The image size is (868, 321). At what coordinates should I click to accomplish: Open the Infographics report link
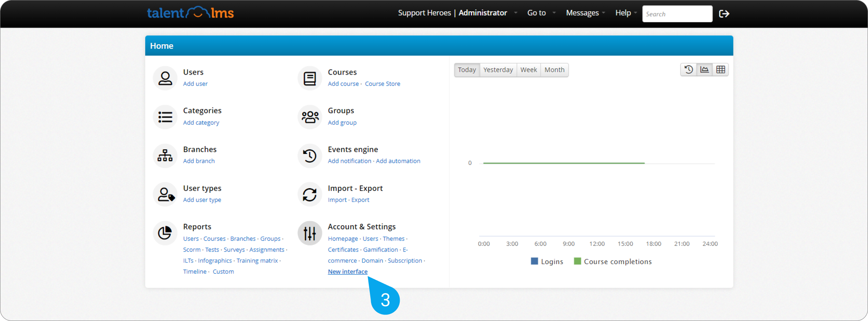click(215, 261)
